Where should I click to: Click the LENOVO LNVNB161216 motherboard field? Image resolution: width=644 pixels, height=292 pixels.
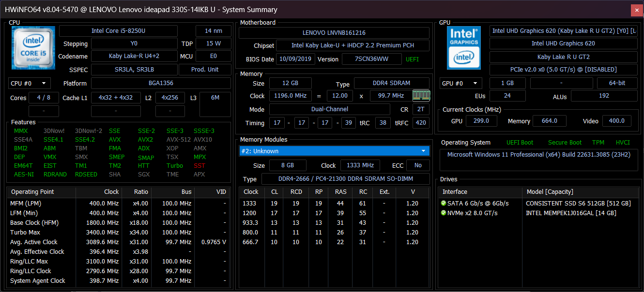coord(334,33)
